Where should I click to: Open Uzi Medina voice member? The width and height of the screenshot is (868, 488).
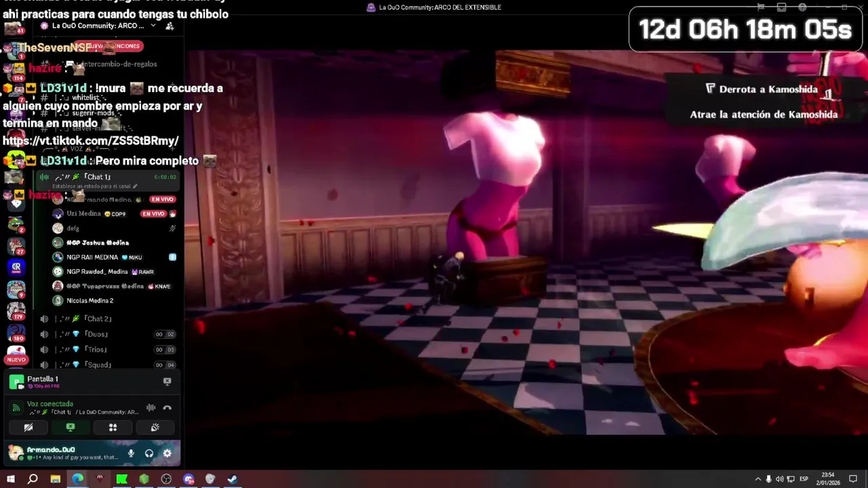tap(85, 214)
